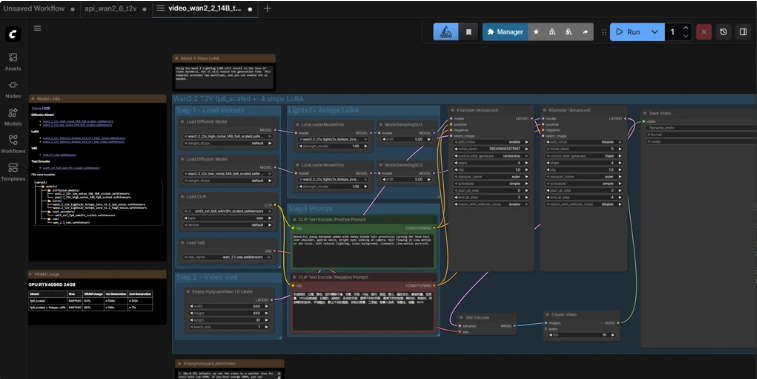
Task: Cancel the current run with the red X
Action: pos(704,32)
